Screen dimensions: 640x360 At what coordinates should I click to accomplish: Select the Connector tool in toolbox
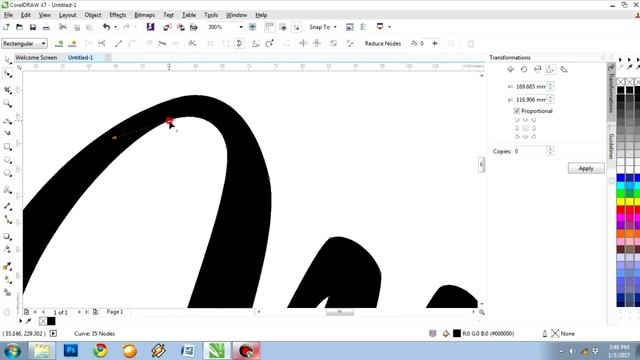7,220
